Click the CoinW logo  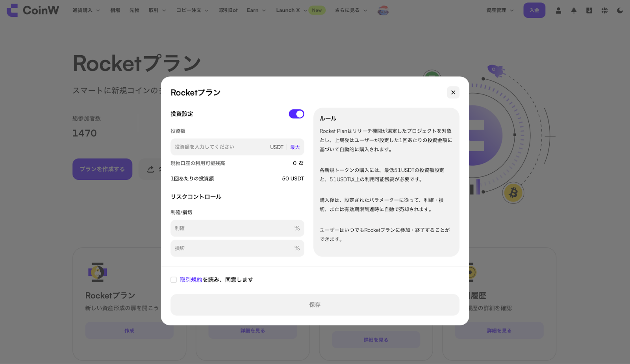33,10
